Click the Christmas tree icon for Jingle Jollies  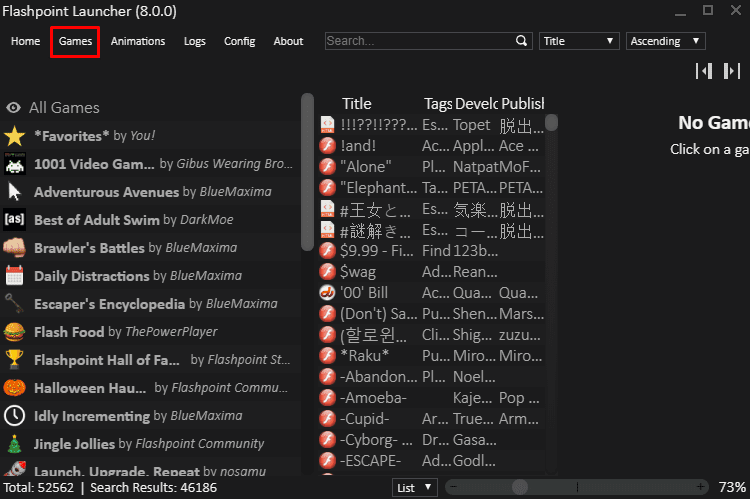coord(14,444)
